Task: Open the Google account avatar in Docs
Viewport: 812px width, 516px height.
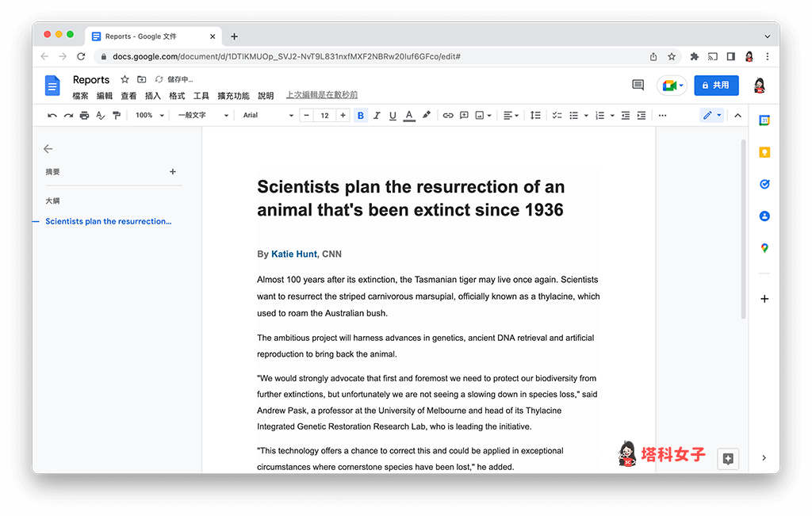Action: pyautogui.click(x=759, y=86)
